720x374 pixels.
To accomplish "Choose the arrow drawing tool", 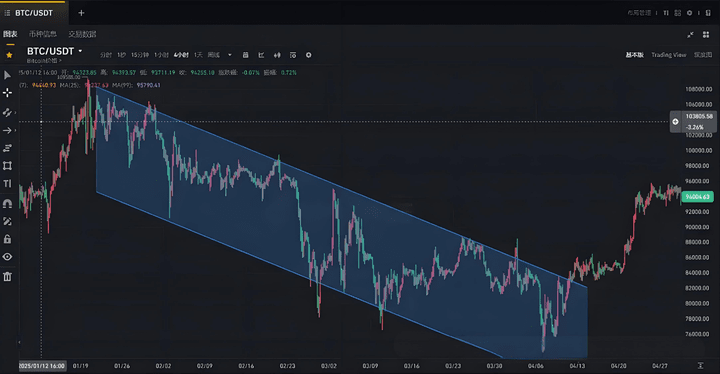I will [x=7, y=130].
